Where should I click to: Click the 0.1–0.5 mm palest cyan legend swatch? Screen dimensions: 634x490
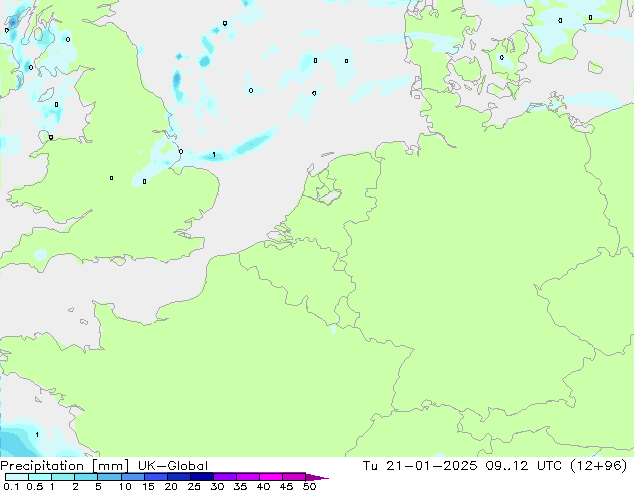(17, 477)
